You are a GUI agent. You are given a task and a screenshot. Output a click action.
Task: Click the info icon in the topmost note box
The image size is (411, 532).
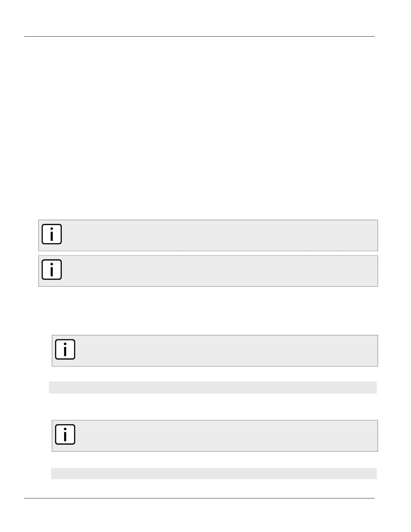tap(52, 234)
